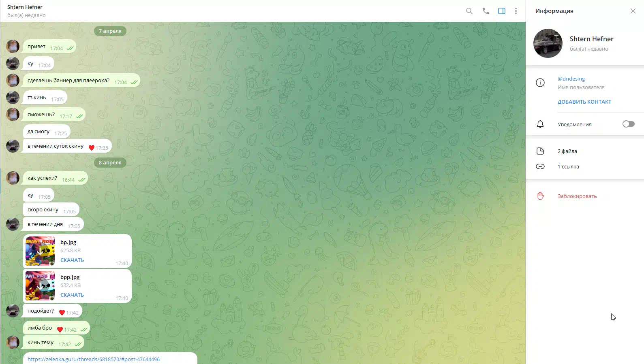Click the bell notifications icon
This screenshot has width=644, height=364.
pos(540,124)
